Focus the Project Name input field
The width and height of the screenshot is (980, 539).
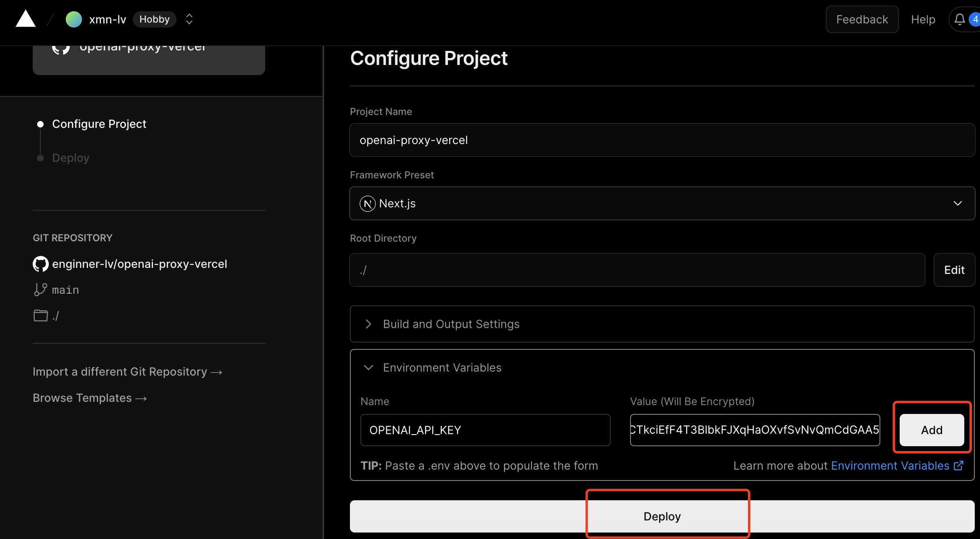coord(662,140)
